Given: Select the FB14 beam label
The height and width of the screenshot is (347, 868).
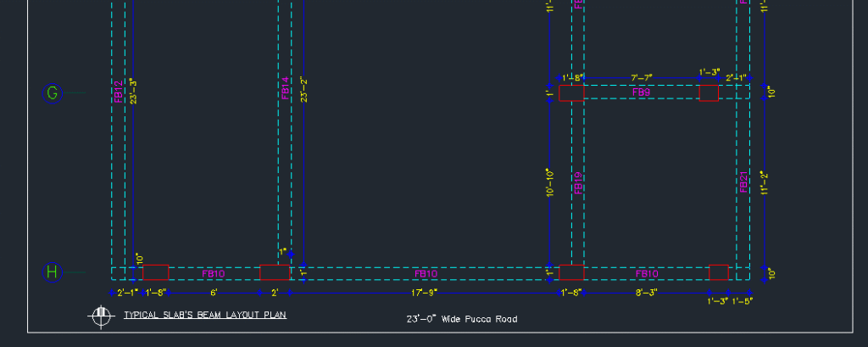Looking at the screenshot, I should [x=285, y=87].
